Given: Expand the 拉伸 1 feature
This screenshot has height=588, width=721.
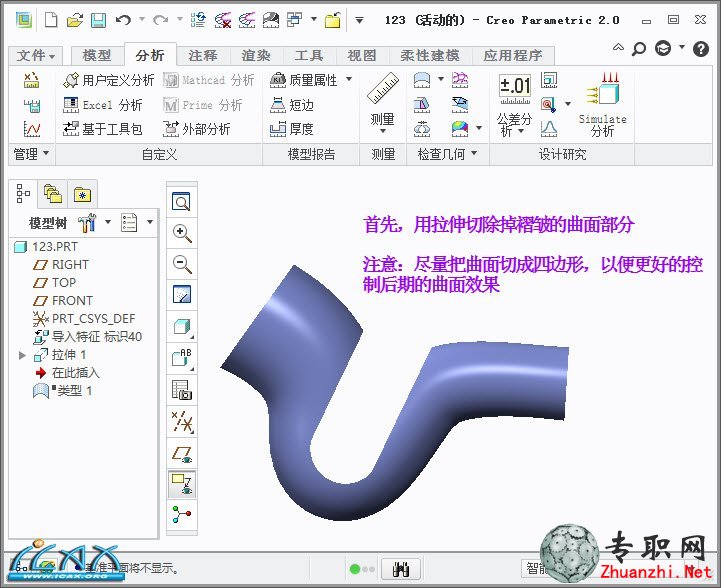Looking at the screenshot, I should coord(22,355).
